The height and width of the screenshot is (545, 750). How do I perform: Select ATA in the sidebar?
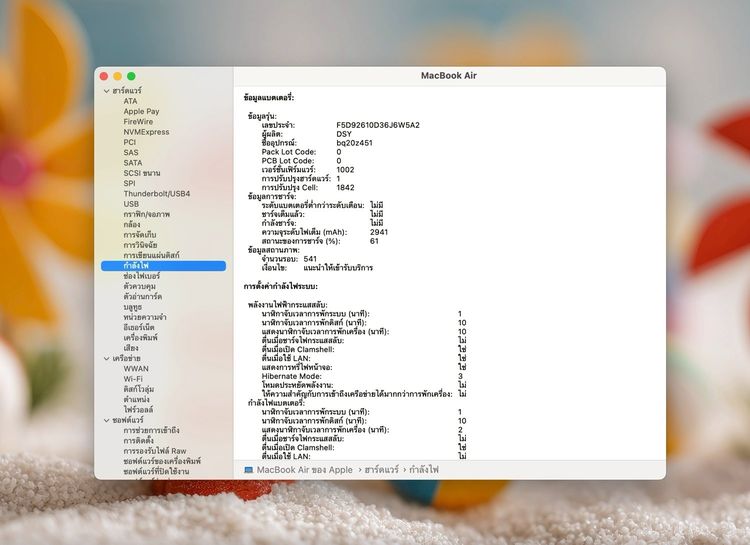(x=130, y=101)
